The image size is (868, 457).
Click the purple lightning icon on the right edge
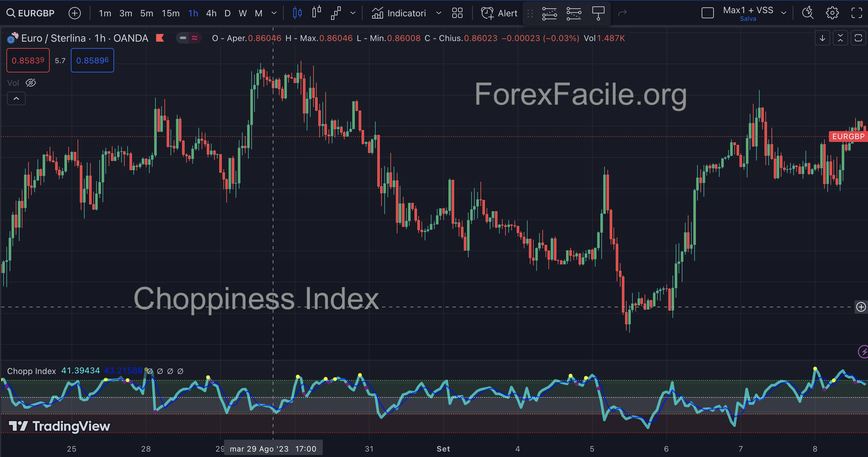click(863, 352)
